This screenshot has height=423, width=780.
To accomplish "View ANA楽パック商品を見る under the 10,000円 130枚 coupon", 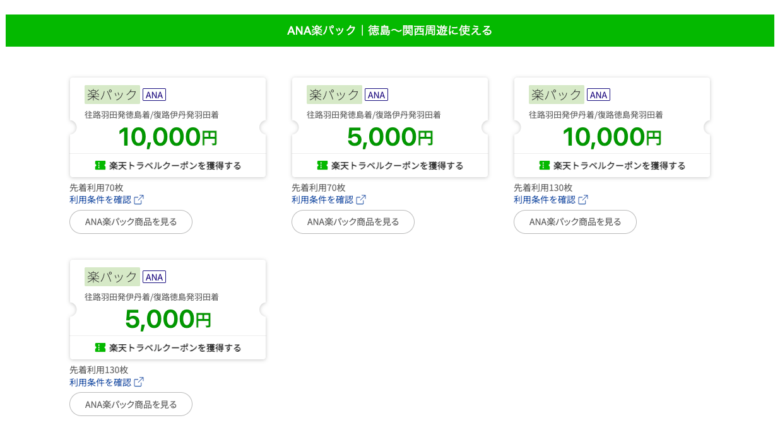I will click(575, 222).
